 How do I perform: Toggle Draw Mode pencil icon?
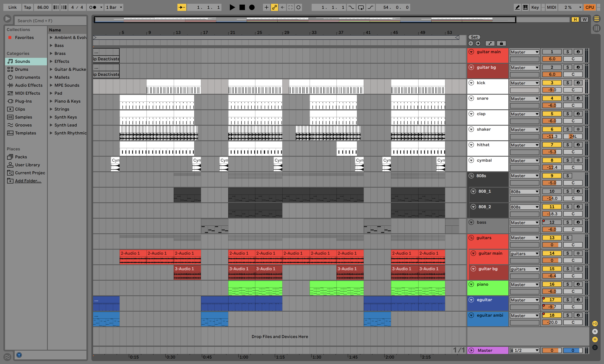click(517, 7)
